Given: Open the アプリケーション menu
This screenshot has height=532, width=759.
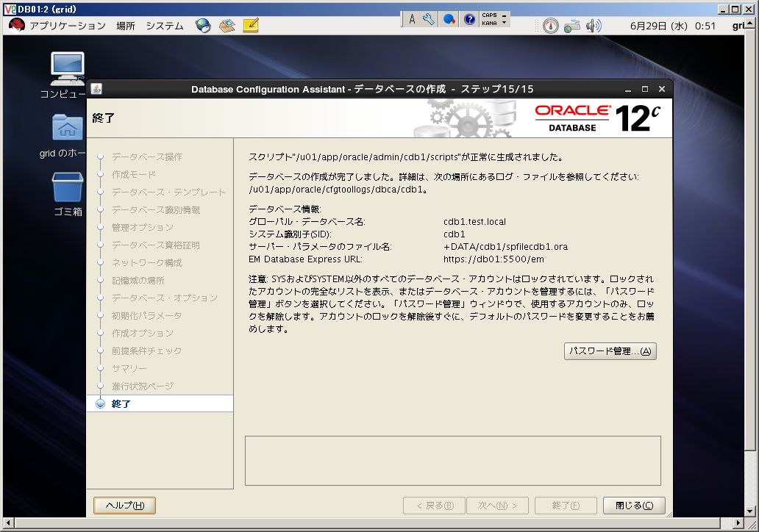Looking at the screenshot, I should (x=67, y=26).
